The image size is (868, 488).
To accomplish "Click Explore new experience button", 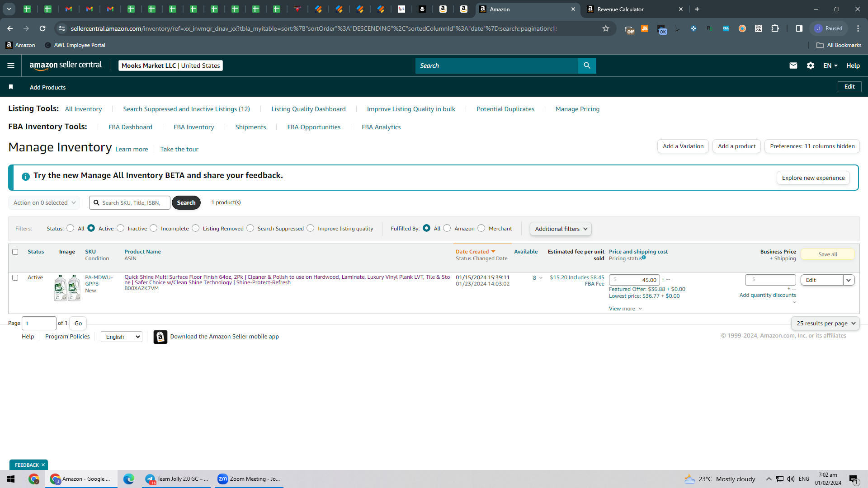I will pyautogui.click(x=813, y=178).
